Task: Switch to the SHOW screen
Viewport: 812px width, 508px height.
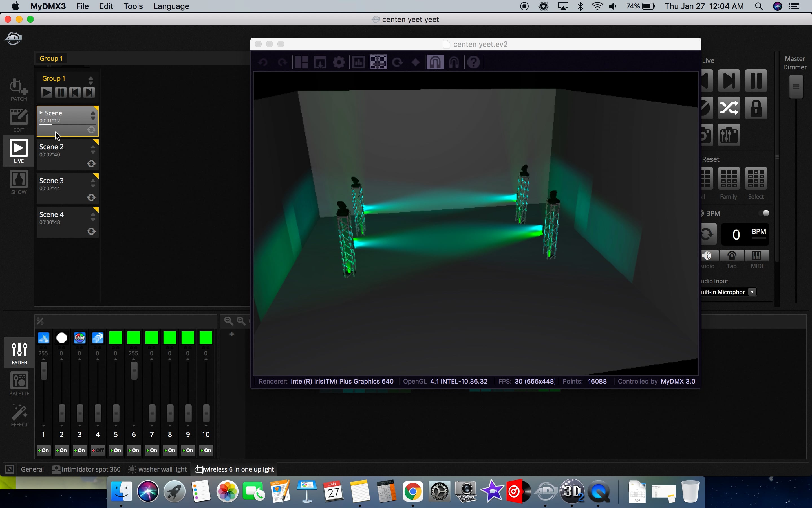Action: click(x=18, y=182)
